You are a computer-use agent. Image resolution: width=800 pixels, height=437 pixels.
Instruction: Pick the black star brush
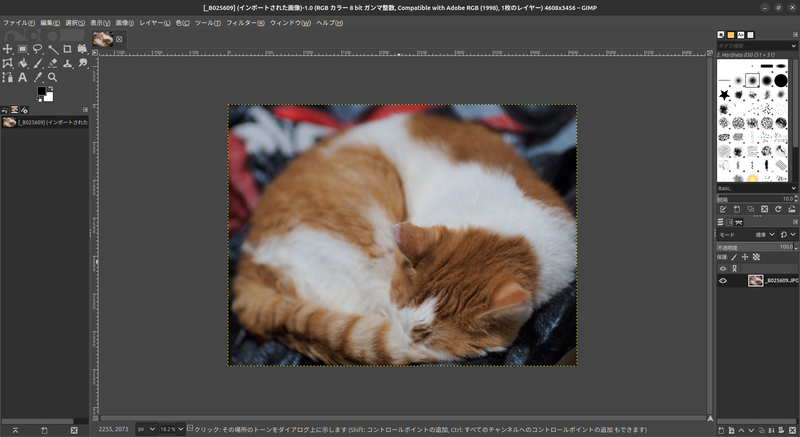coord(724,94)
